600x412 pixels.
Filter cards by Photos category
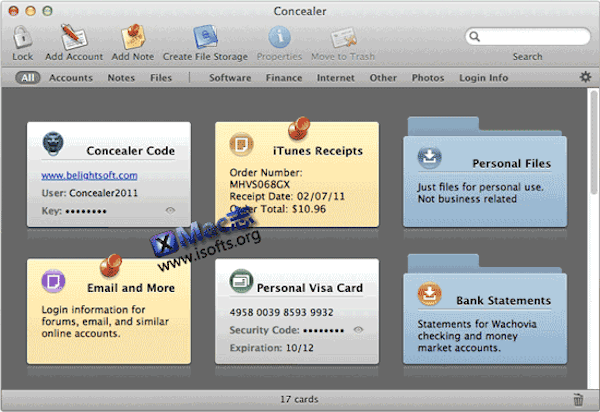428,78
